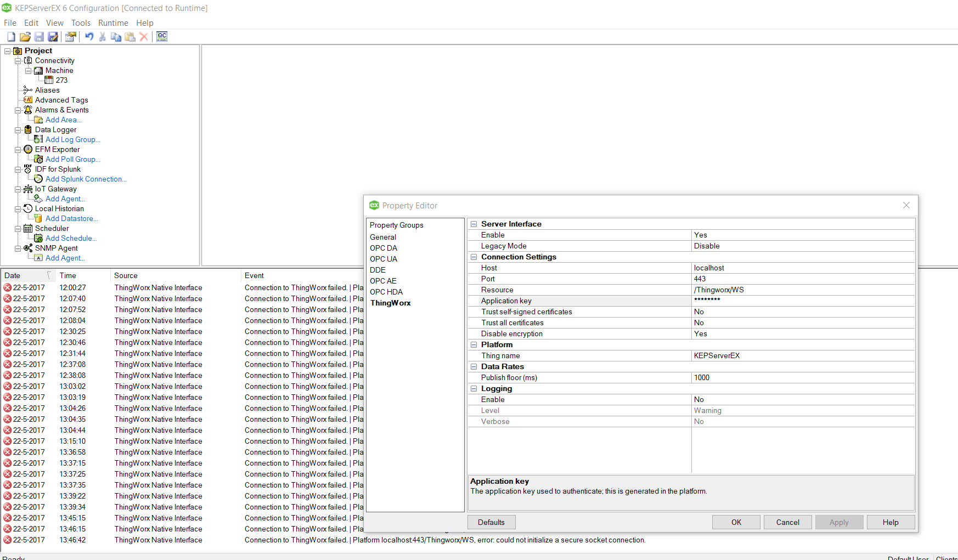This screenshot has width=958, height=560.
Task: Open Project Properties from the toolbar
Action: 71,37
